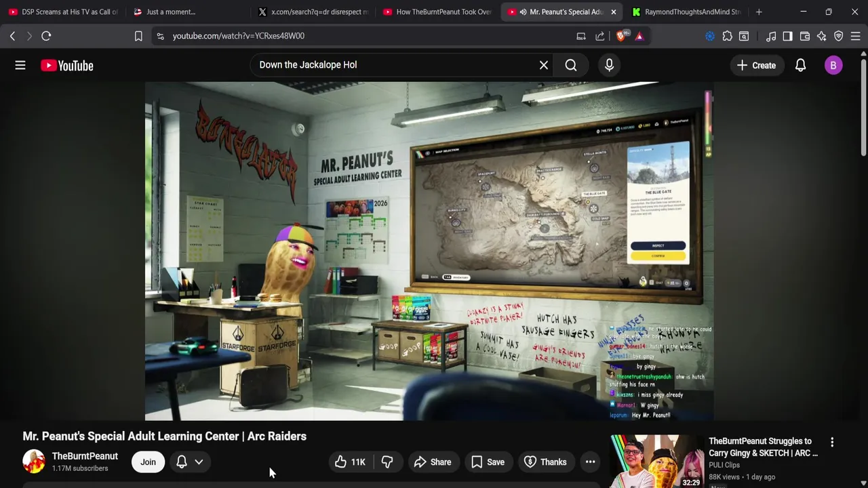
Task: Open the Brave VPN shield icon
Action: pyautogui.click(x=839, y=36)
